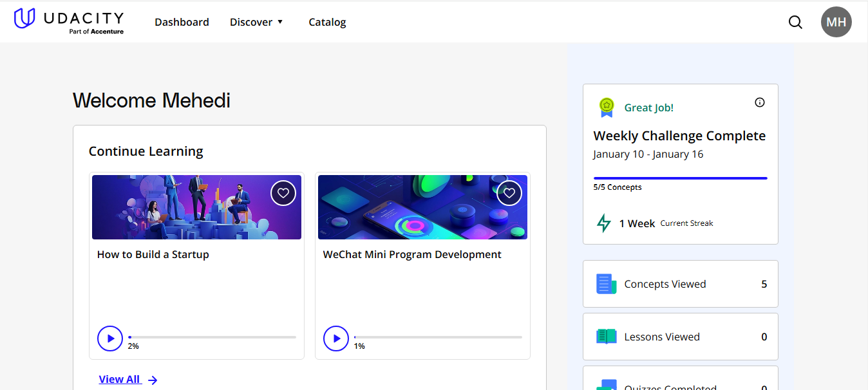Click the January 10 - January 16 date range
This screenshot has width=868, height=390.
[648, 154]
